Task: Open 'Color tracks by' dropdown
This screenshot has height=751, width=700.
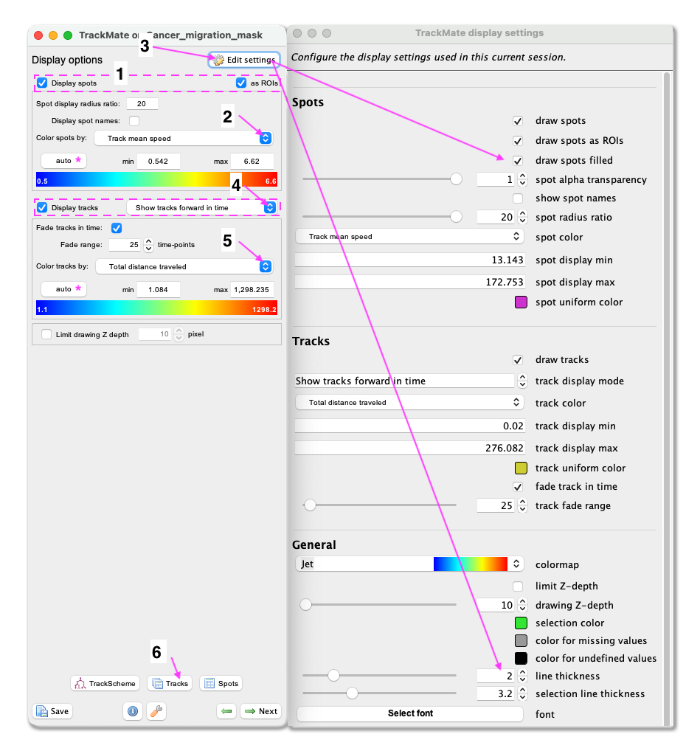Action: pos(184,267)
